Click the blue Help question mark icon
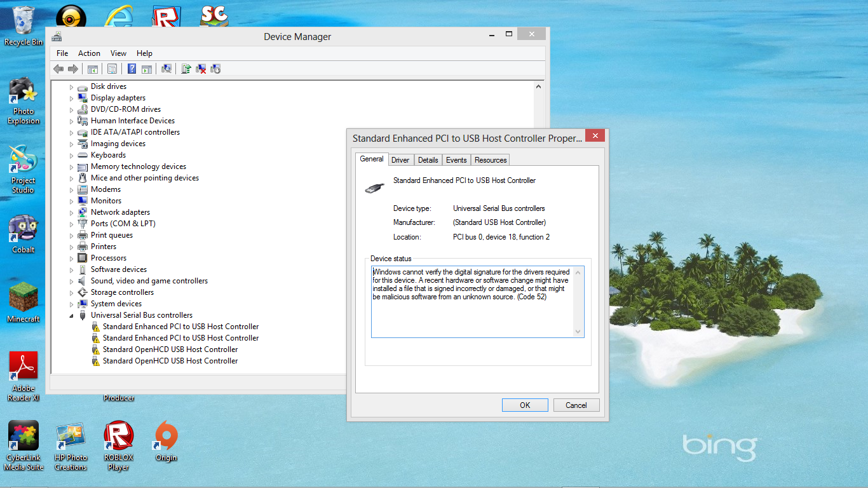Viewport: 868px width, 488px height. point(132,69)
